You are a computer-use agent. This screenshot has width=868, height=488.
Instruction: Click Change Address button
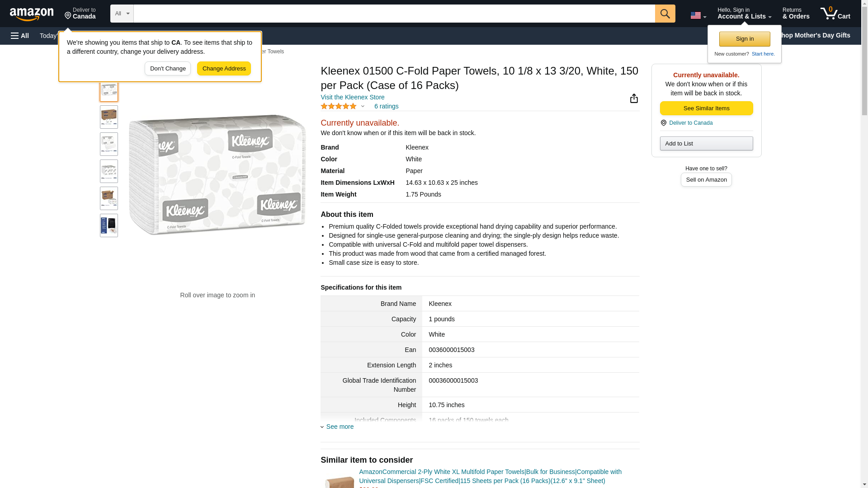[224, 69]
